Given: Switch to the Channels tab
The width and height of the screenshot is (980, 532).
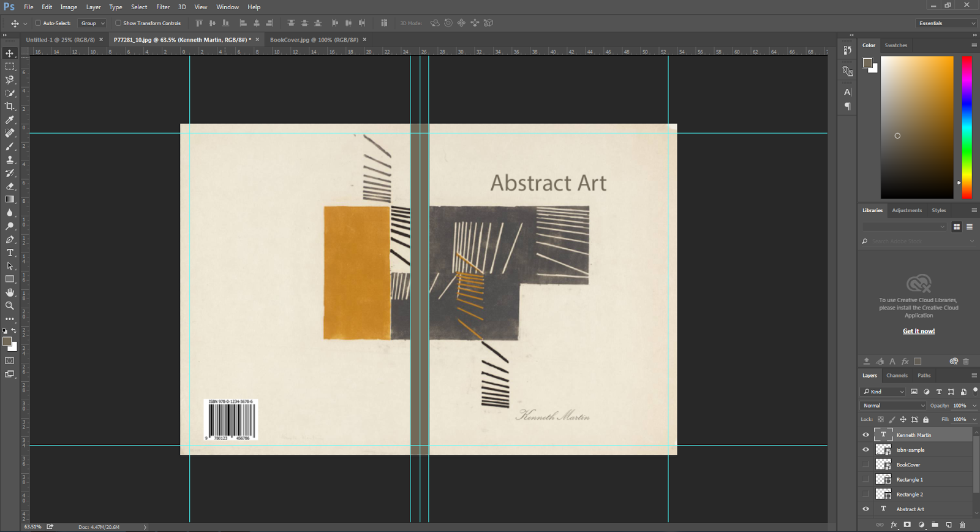Looking at the screenshot, I should point(897,376).
